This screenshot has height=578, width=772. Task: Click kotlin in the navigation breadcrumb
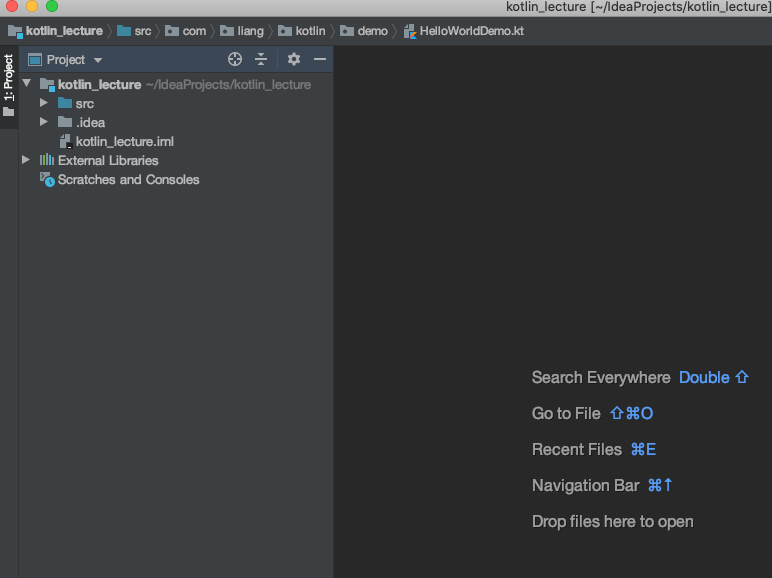pos(310,31)
